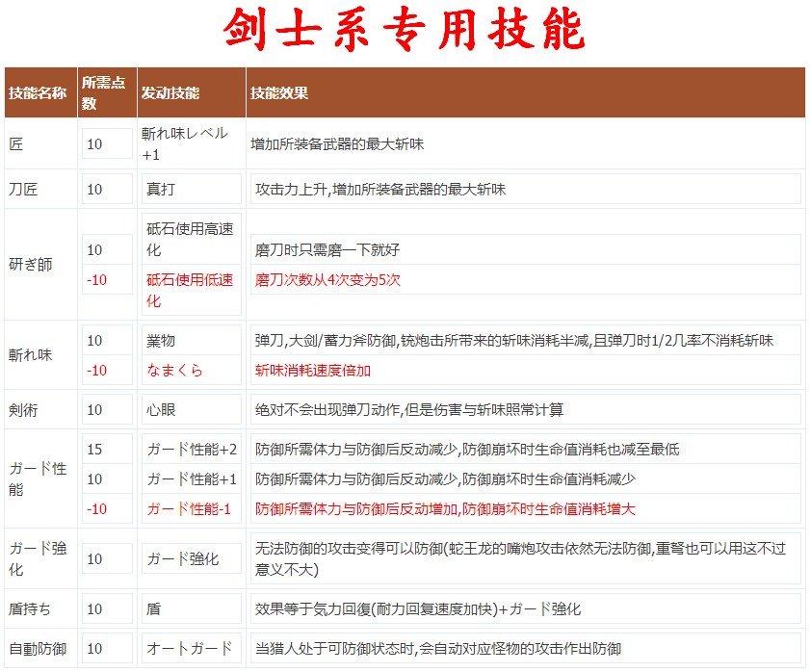Click the ガード性能+1 skill cell
The image size is (811, 672).
(192, 478)
